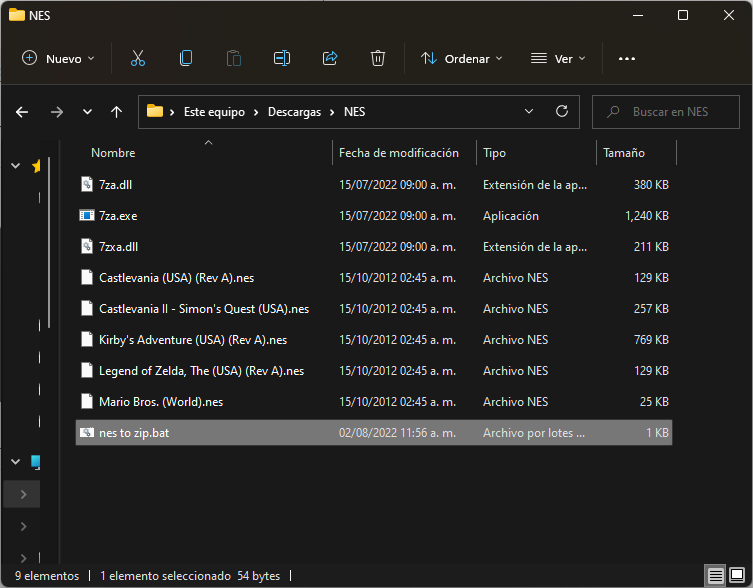Expand the chevron before Este equipo
Screen dimensions: 753x588
(172, 112)
